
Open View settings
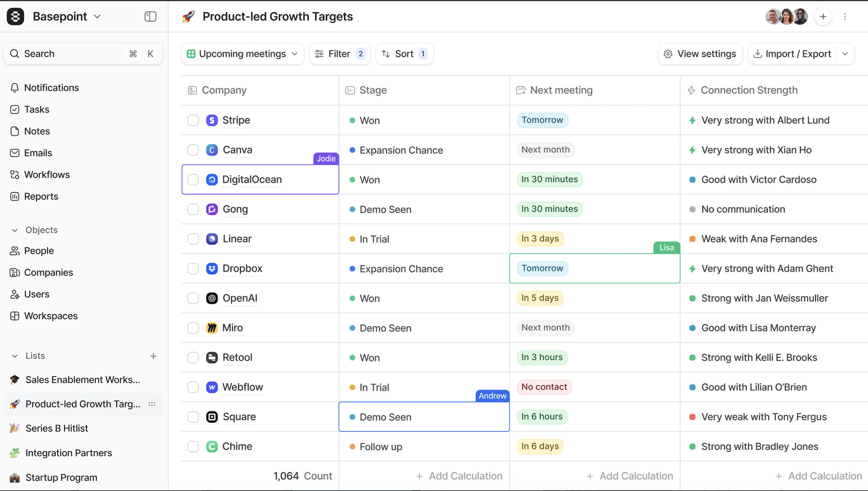point(701,54)
